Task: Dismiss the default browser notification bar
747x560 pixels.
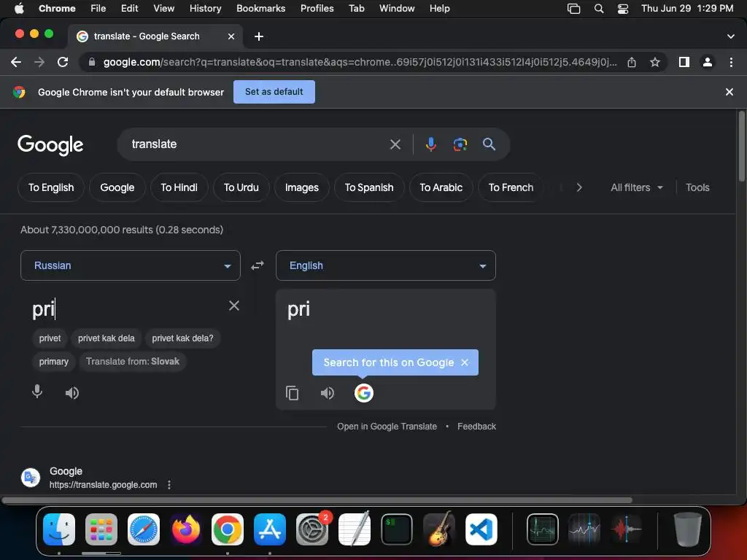Action: [729, 92]
